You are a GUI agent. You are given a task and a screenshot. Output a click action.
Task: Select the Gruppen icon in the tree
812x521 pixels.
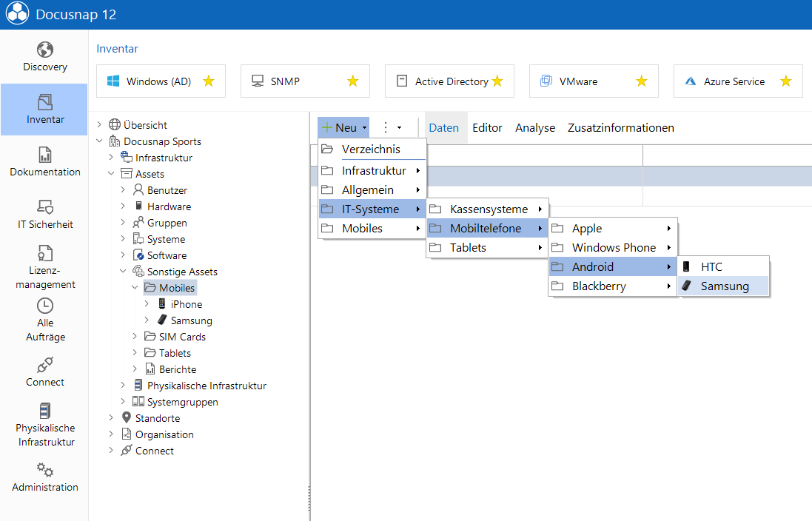tap(138, 223)
